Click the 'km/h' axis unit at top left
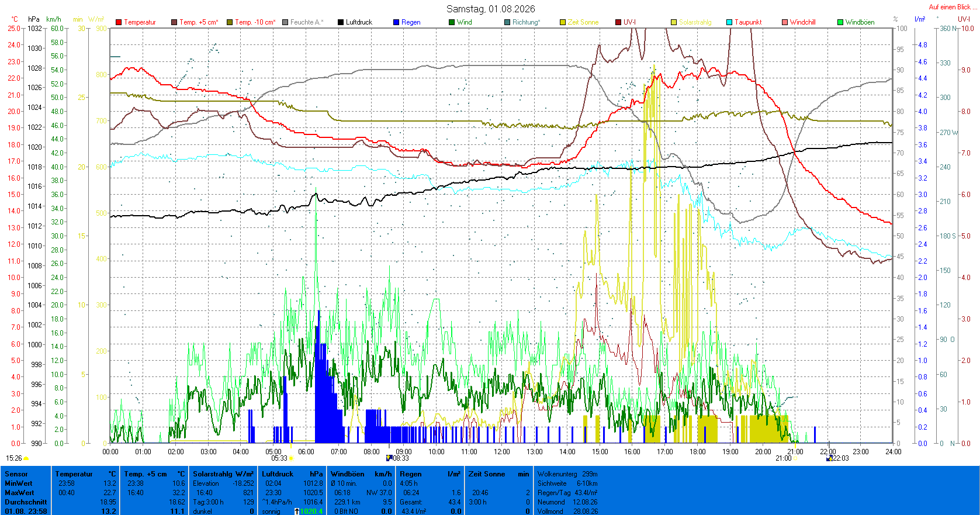 coord(54,19)
